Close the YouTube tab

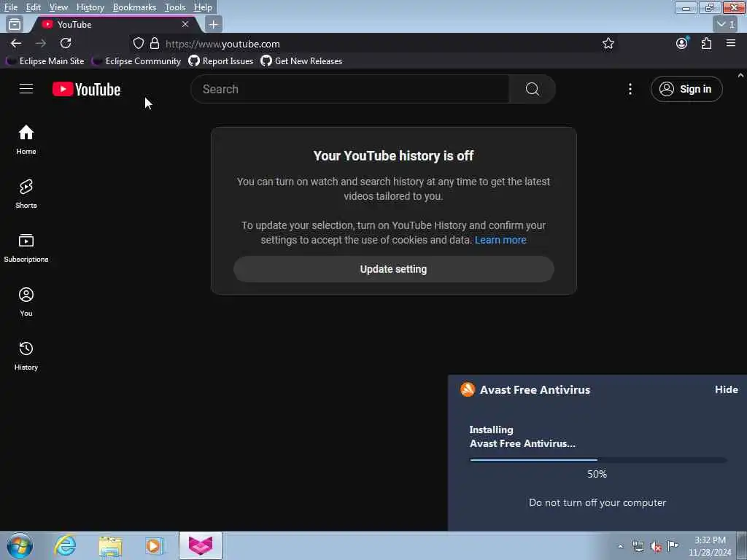tap(185, 24)
